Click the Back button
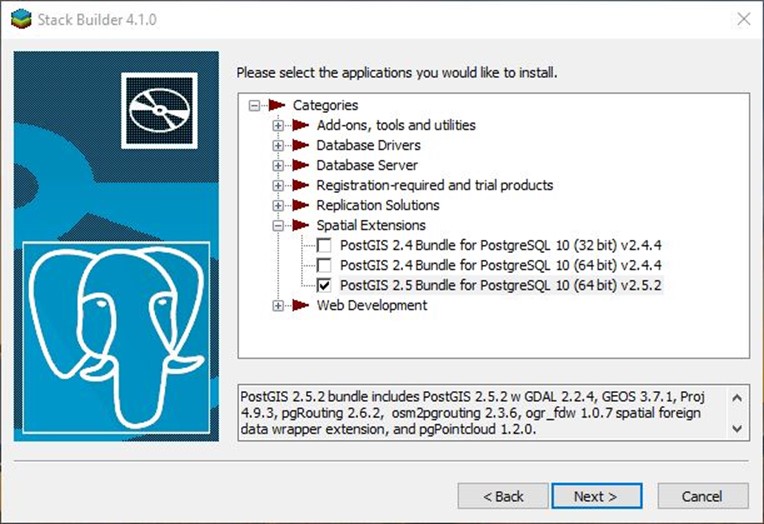 coord(503,496)
